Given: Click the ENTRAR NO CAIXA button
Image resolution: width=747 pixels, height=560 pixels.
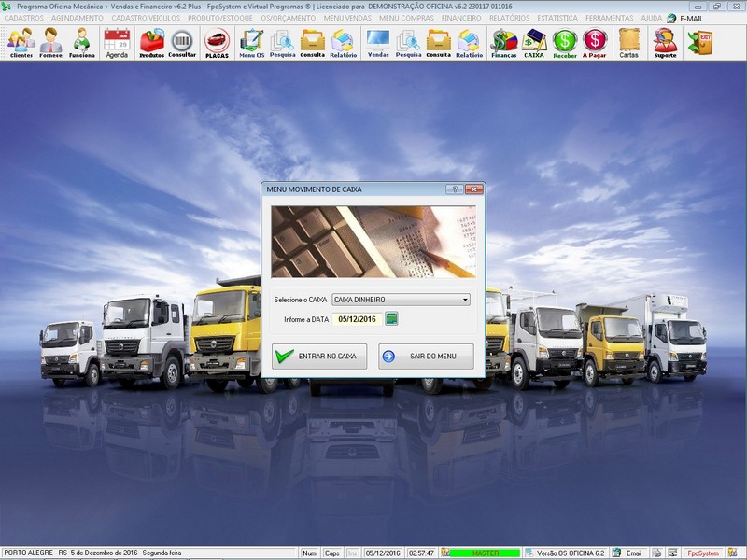Looking at the screenshot, I should point(319,357).
